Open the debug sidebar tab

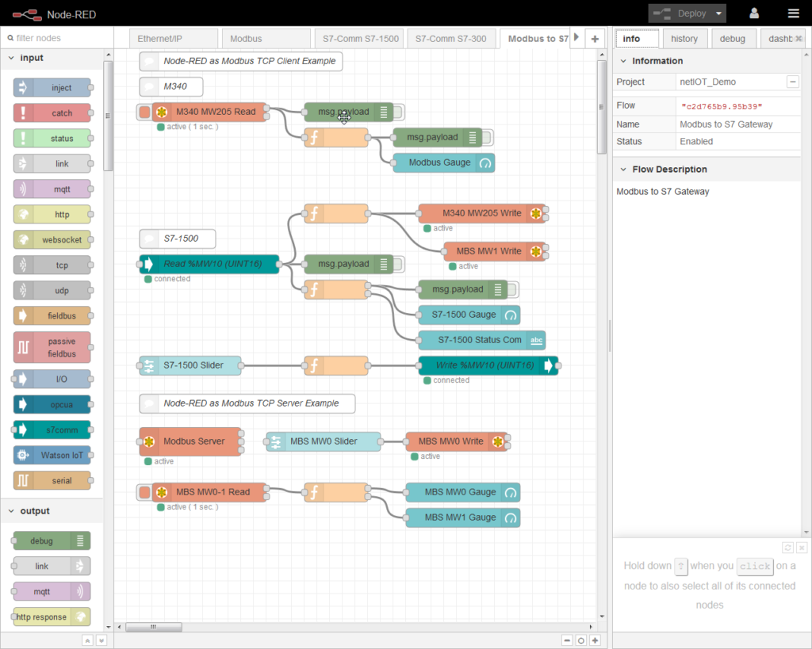pos(731,37)
